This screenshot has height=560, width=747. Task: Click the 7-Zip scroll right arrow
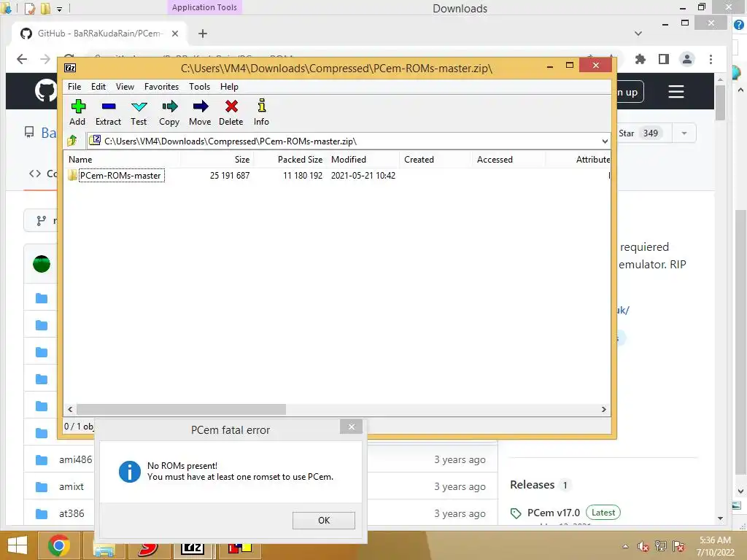click(x=603, y=410)
